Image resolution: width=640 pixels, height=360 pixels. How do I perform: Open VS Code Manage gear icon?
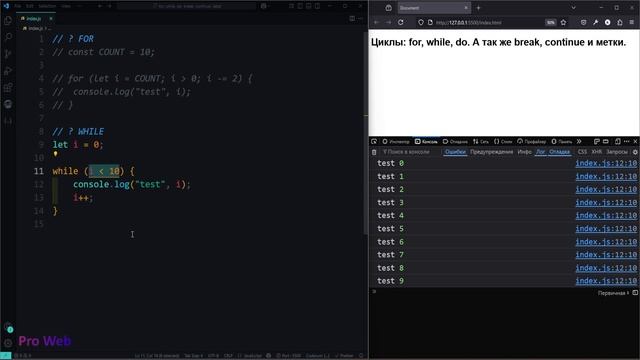coord(8,343)
